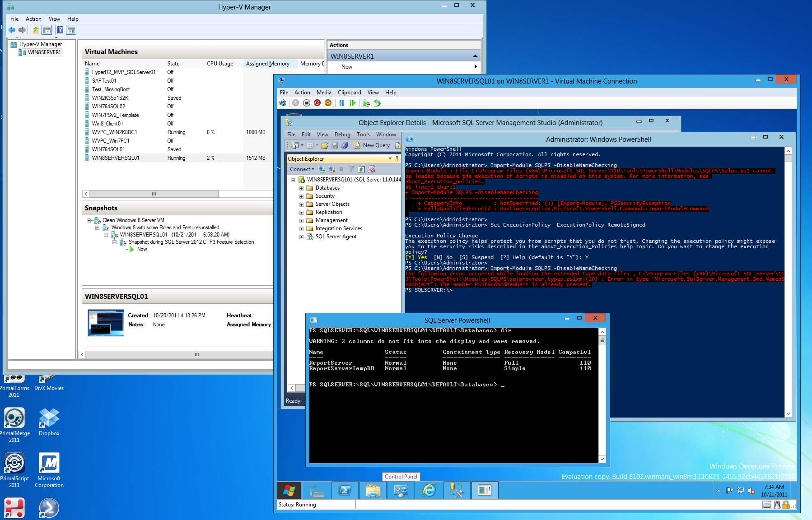This screenshot has height=520, width=812.
Task: Click Disconnect icon in Object Explorer toolbar
Action: point(331,169)
